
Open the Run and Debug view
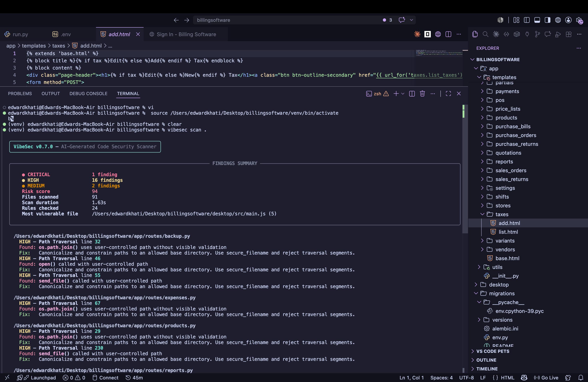pyautogui.click(x=558, y=34)
